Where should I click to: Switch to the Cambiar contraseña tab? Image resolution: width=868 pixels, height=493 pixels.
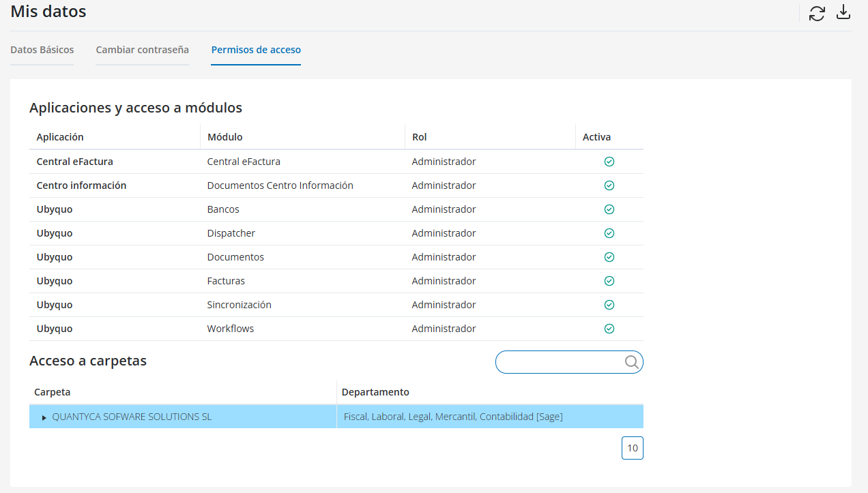click(x=143, y=50)
